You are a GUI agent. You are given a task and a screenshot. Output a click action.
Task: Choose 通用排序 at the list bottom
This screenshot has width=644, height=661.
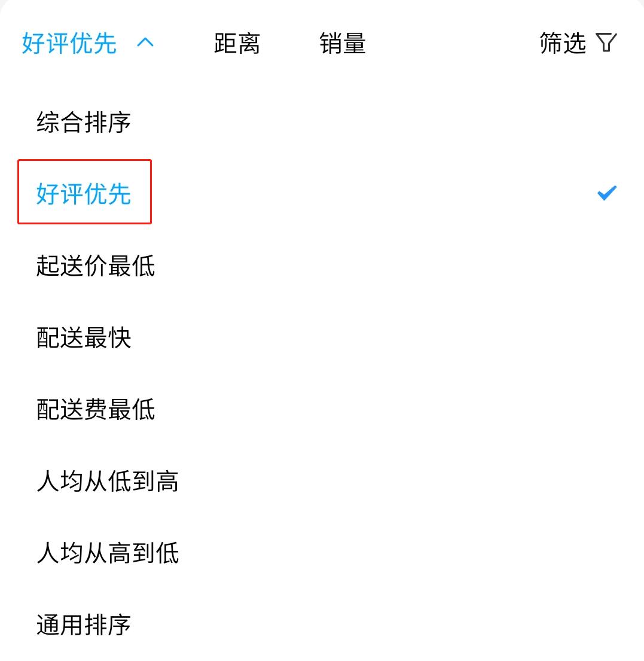click(x=84, y=625)
